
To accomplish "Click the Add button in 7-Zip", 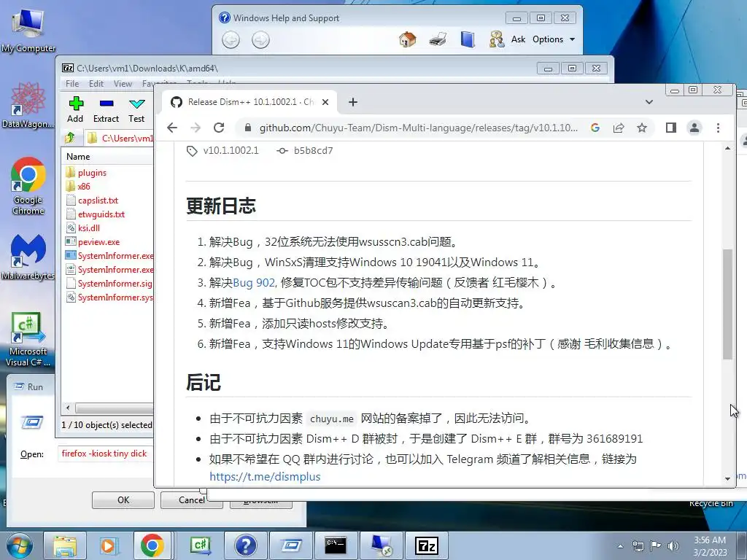I will point(75,109).
